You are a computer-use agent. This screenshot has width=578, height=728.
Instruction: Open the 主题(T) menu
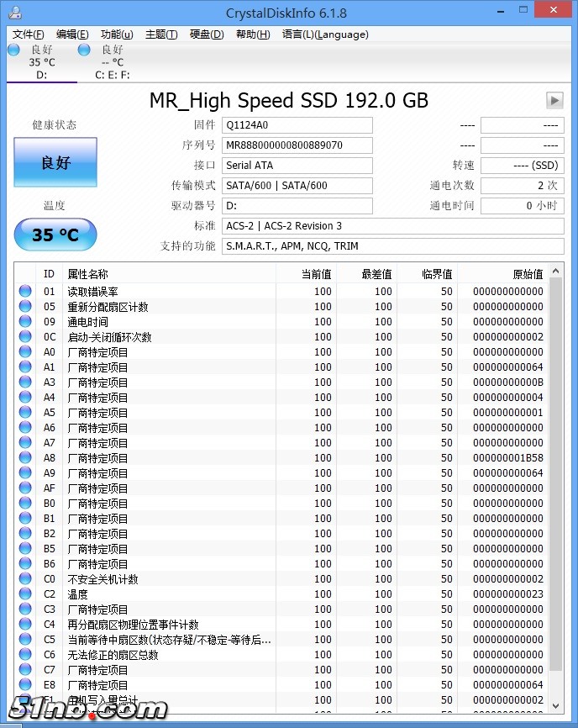coord(161,34)
